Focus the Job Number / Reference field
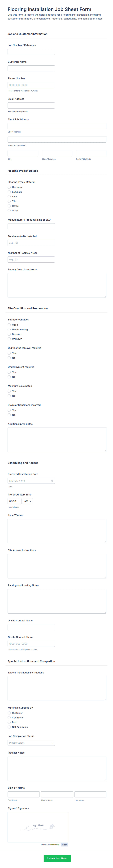This screenshot has width=113, height=868. pos(31,52)
